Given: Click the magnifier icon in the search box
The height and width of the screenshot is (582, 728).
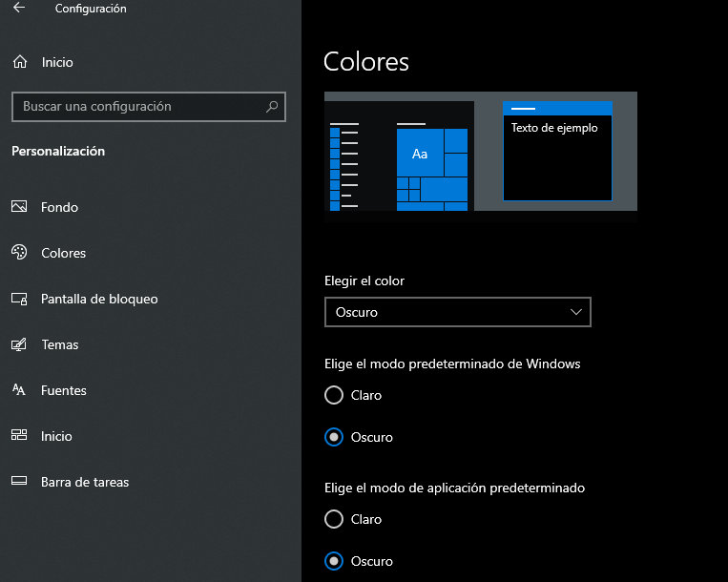Looking at the screenshot, I should coord(272,107).
